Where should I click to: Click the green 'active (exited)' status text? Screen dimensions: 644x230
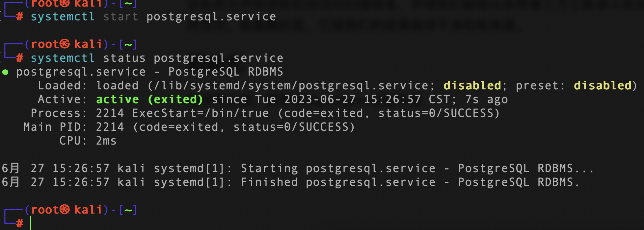pos(149,99)
